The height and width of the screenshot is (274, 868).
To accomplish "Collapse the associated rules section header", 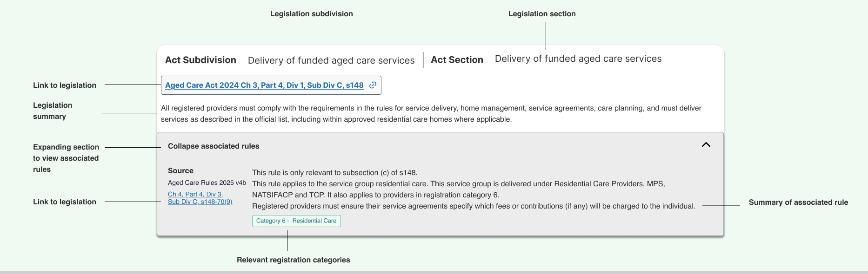I will (214, 146).
